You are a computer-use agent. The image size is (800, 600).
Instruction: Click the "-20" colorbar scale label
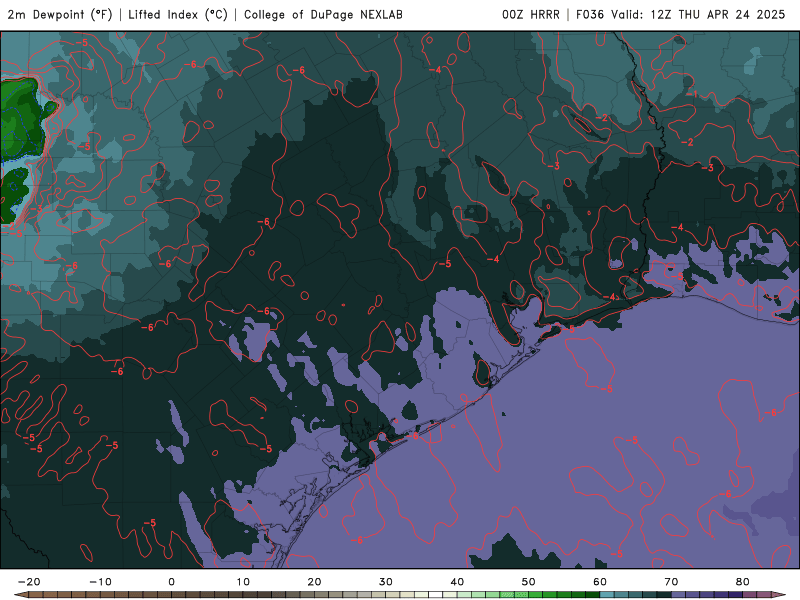(29, 582)
